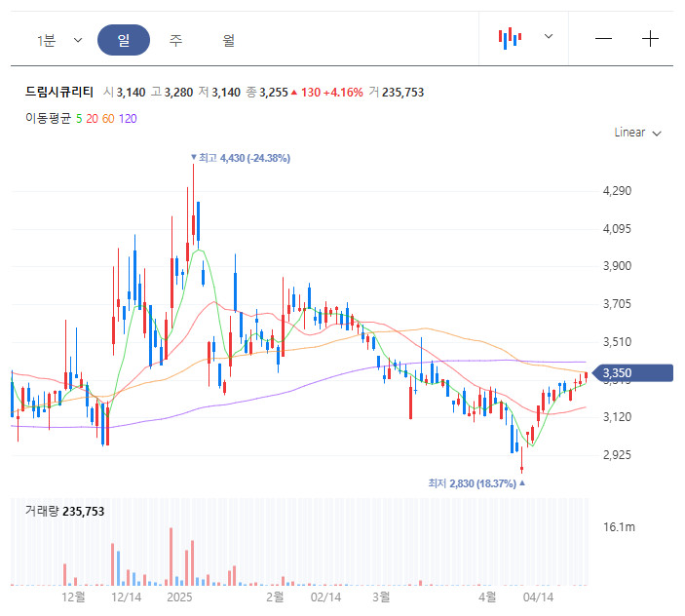Screen dimensions: 685x616
Task: Click the 2,925 price axis label
Action: click(x=617, y=455)
